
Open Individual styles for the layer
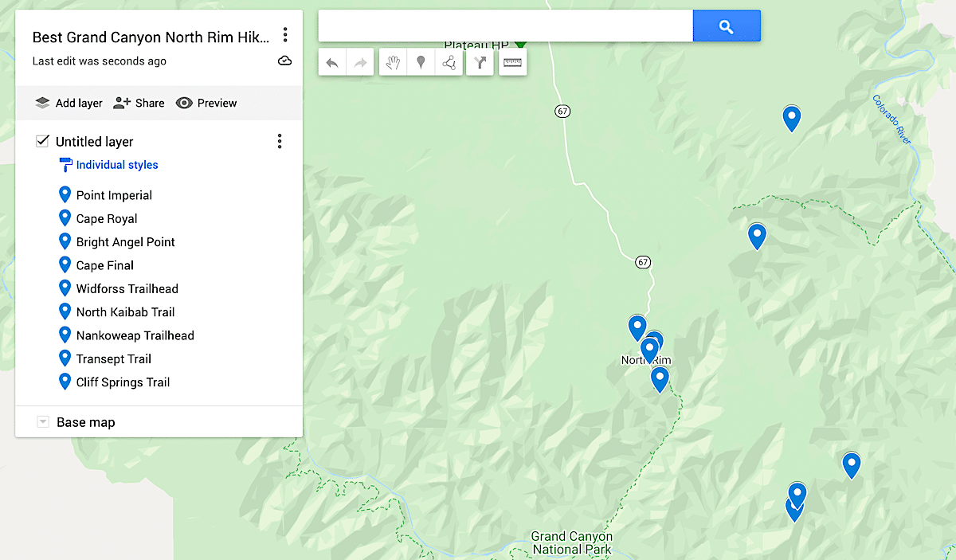point(116,165)
